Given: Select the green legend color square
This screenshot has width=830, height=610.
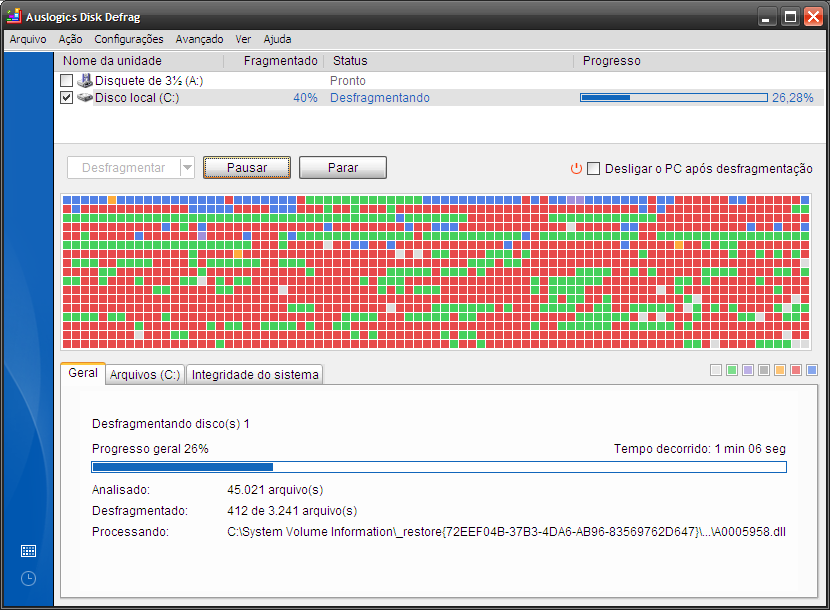Looking at the screenshot, I should click(732, 370).
